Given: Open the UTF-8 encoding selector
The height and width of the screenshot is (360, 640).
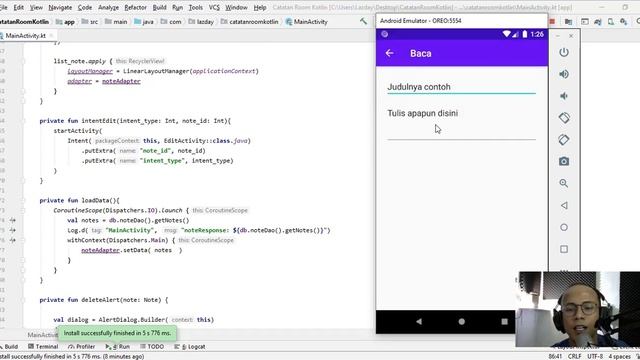Looking at the screenshot, I should [x=595, y=356].
